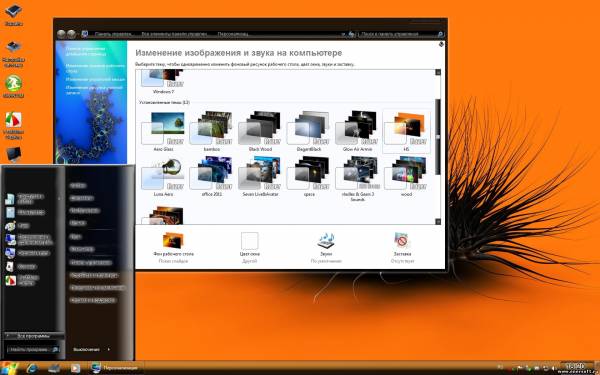Open the Звуки sounds icon
600x375 pixels.
click(326, 241)
